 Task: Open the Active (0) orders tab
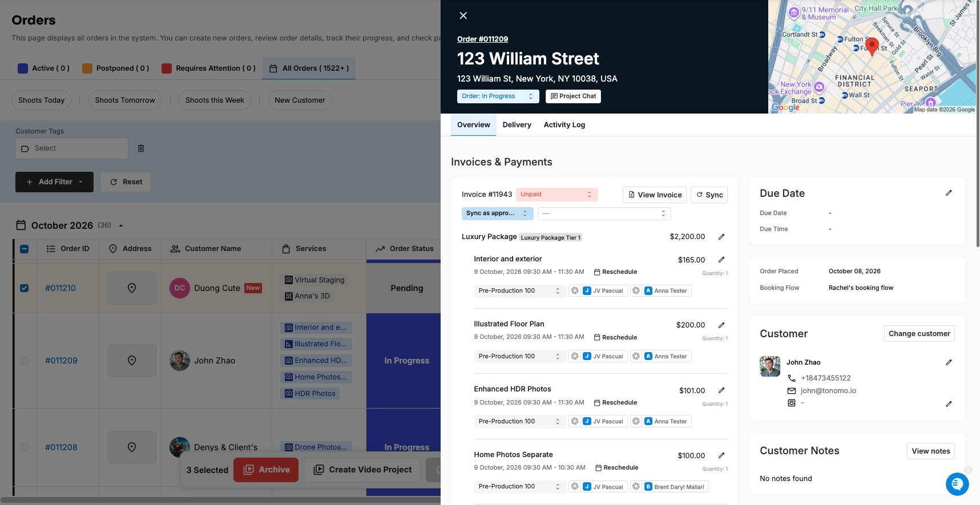click(44, 68)
